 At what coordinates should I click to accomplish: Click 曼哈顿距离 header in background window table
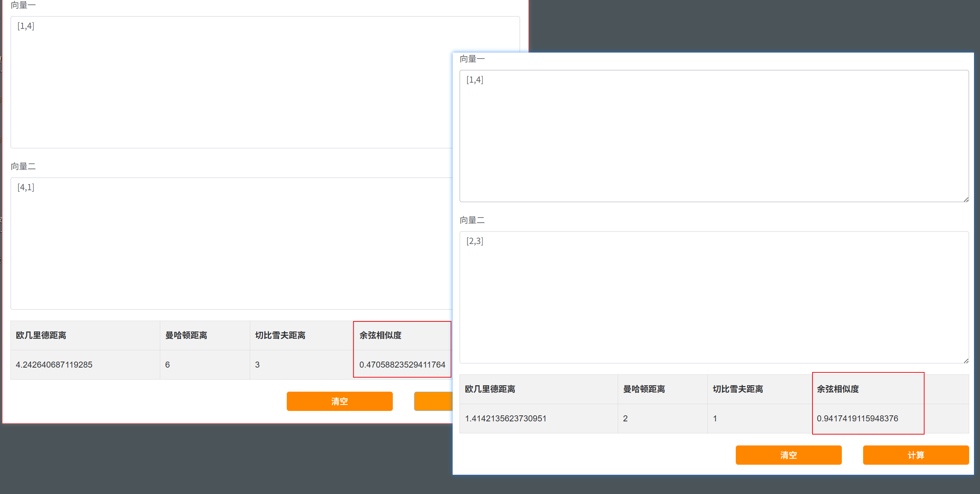pyautogui.click(x=186, y=335)
